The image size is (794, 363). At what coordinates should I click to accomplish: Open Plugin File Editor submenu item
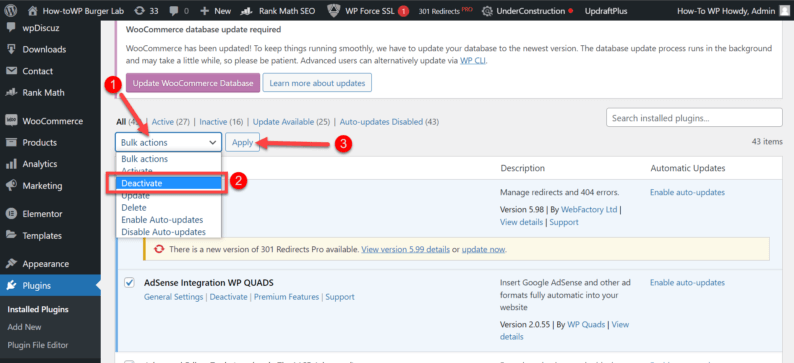38,345
